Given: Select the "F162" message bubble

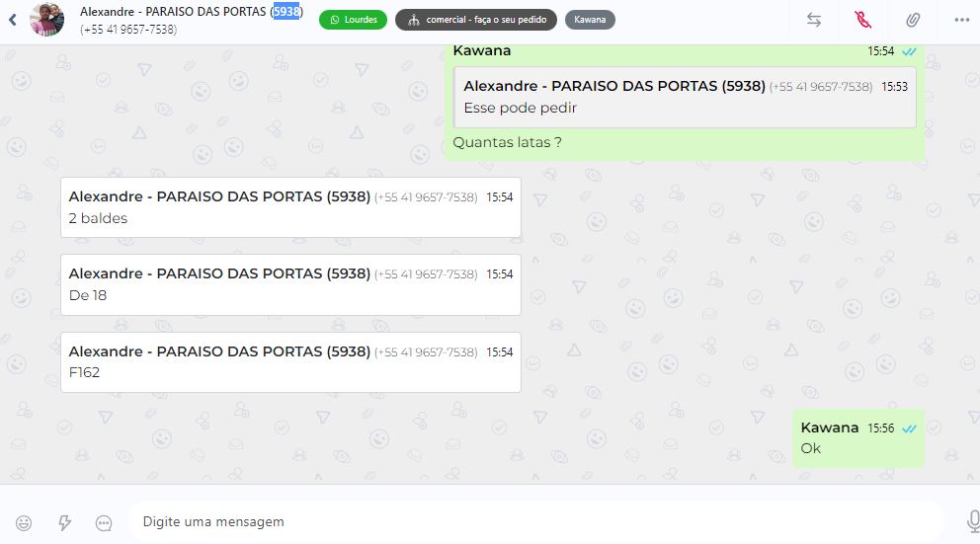Looking at the screenshot, I should tap(290, 362).
